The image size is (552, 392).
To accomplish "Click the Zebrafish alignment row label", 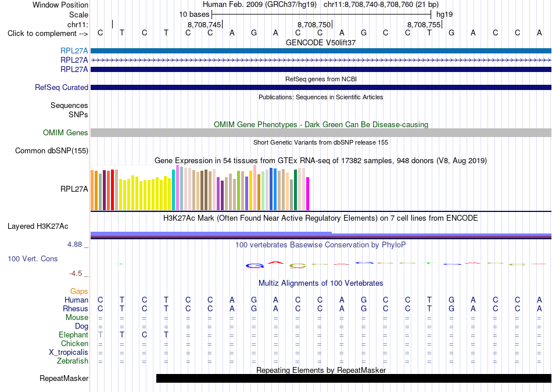I will [x=73, y=361].
